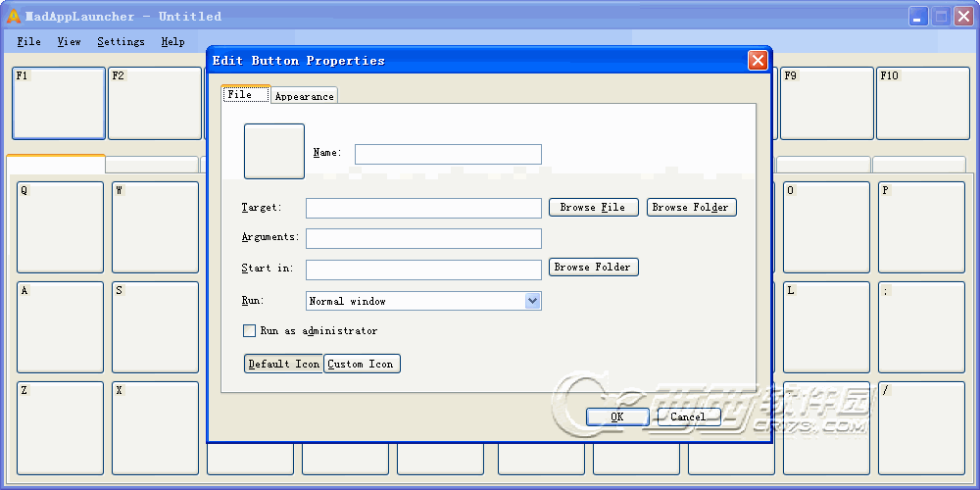This screenshot has width=980, height=490.
Task: Select the P key launcher button
Action: coord(922,227)
